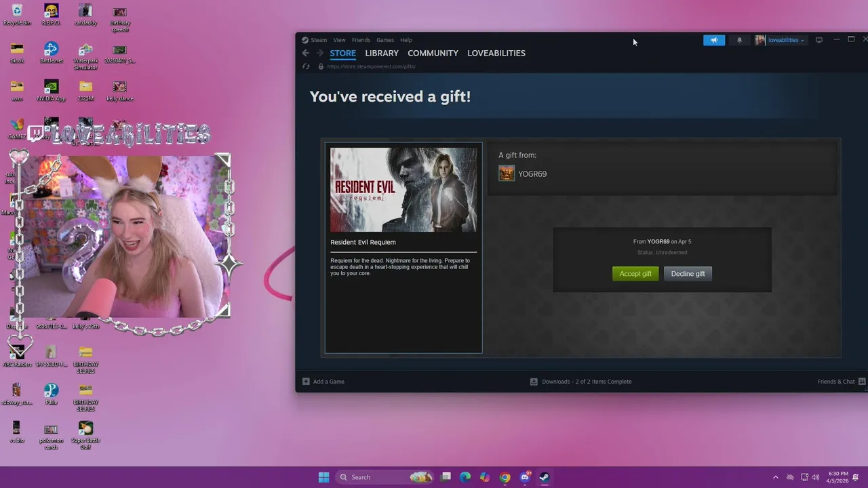Viewport: 868px width, 488px height.
Task: Click the taskbar Search box
Action: tap(384, 477)
